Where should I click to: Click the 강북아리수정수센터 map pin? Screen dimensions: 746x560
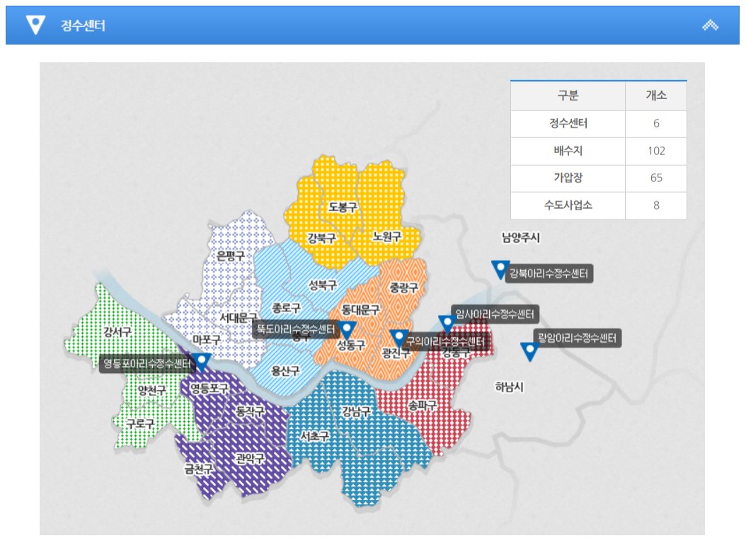coord(500,270)
